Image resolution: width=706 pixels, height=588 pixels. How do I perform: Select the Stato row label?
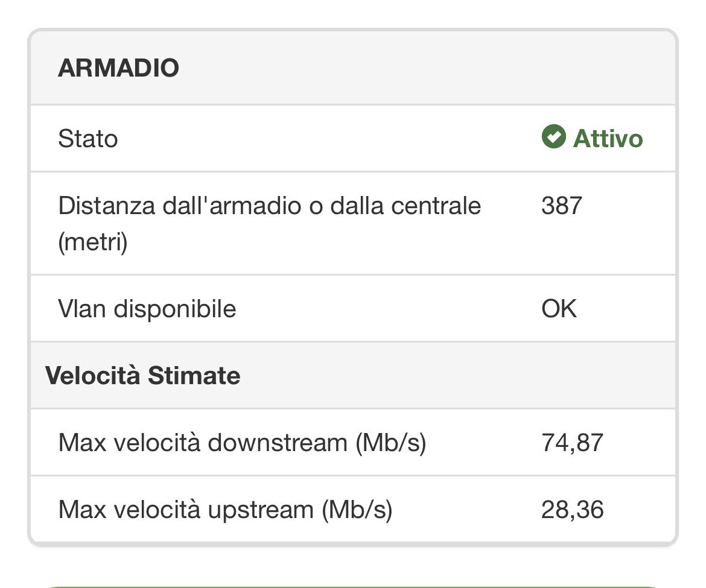pos(88,139)
